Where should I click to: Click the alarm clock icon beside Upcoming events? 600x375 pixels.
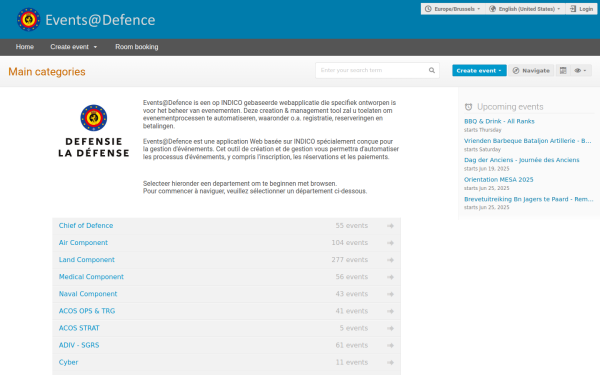(x=468, y=107)
